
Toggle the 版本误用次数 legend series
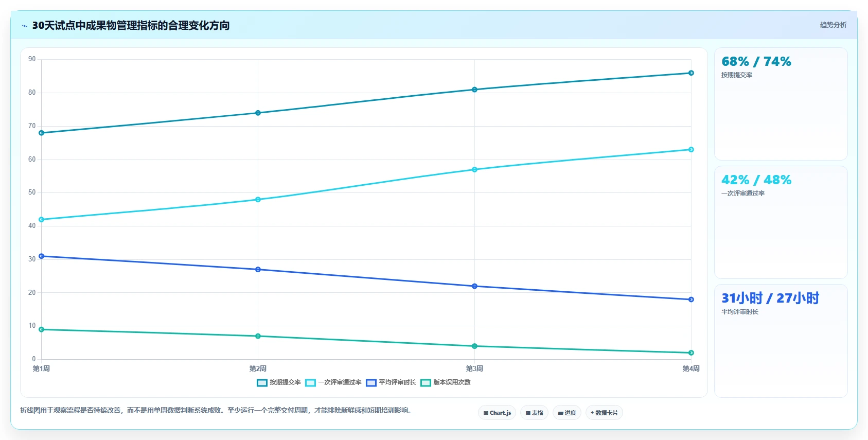tap(446, 382)
